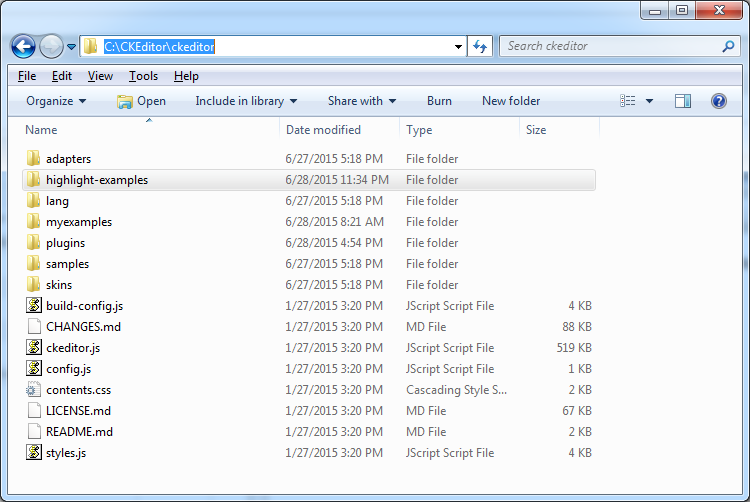Select the highlight-examples name text
This screenshot has width=750, height=502.
(97, 180)
